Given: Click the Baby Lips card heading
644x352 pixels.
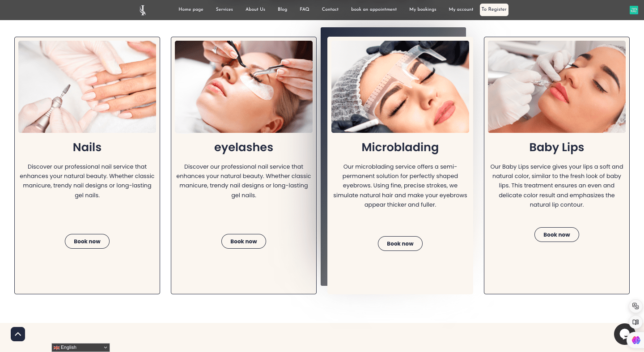Looking at the screenshot, I should [557, 147].
